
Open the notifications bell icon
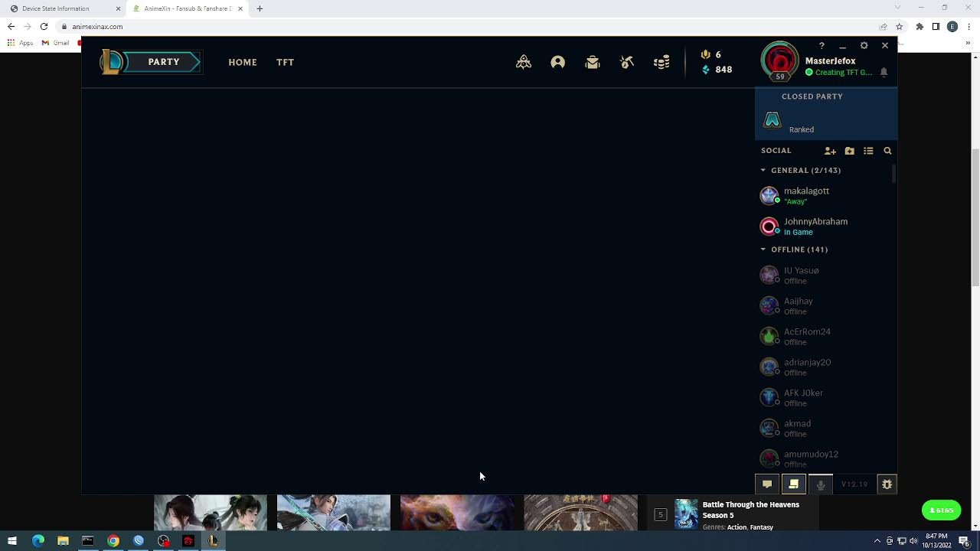[884, 72]
